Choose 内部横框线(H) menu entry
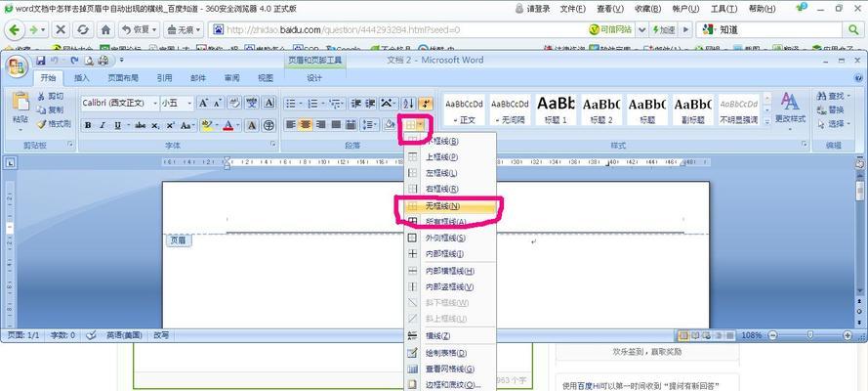Image resolution: width=868 pixels, height=391 pixels. 450,272
